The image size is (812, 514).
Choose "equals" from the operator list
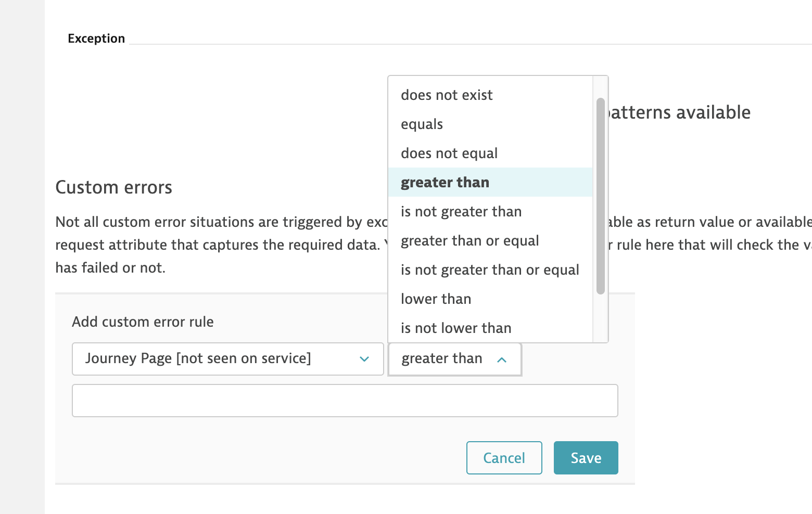point(422,124)
